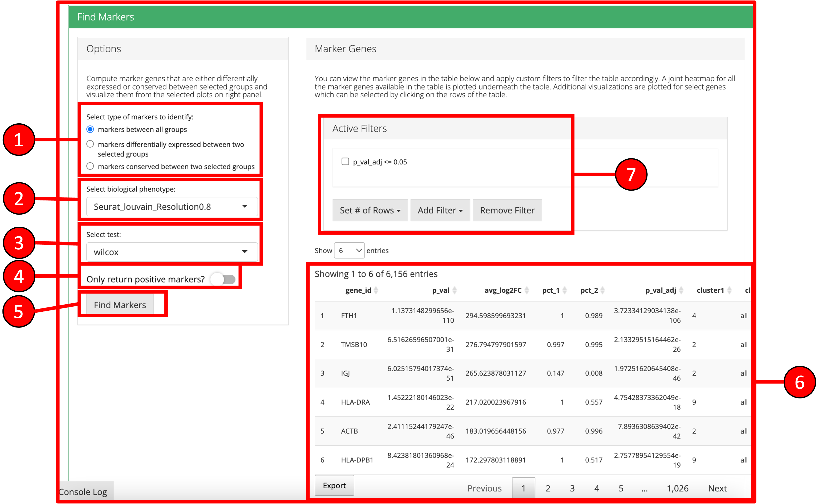Open the Select test wilcox dropdown

click(x=172, y=252)
